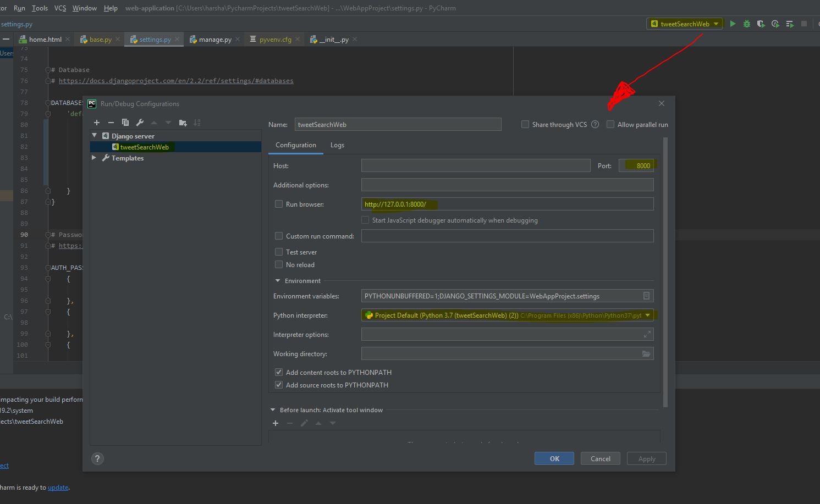Click the green Run button in main toolbar
820x504 pixels.
[733, 24]
